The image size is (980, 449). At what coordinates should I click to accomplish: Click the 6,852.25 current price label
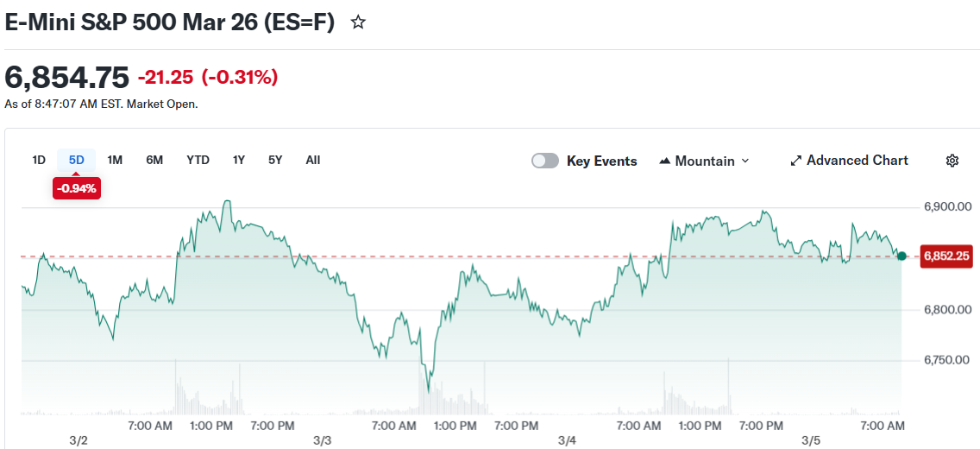pyautogui.click(x=947, y=256)
